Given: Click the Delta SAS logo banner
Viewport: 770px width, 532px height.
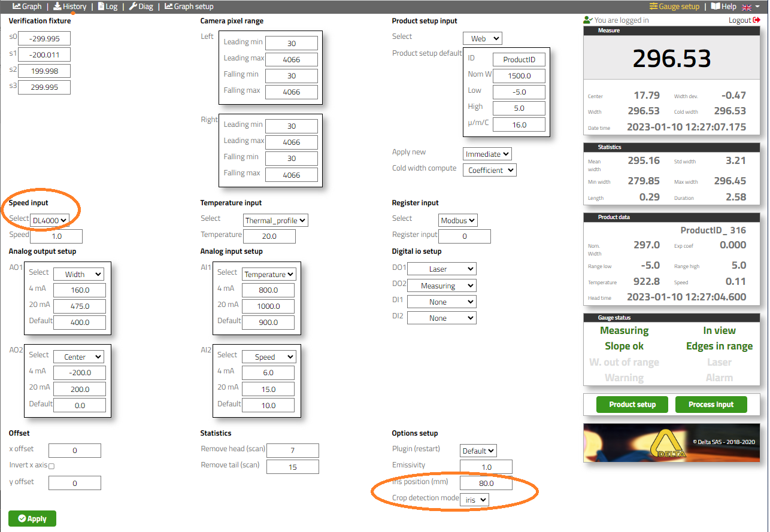Looking at the screenshot, I should coord(671,443).
